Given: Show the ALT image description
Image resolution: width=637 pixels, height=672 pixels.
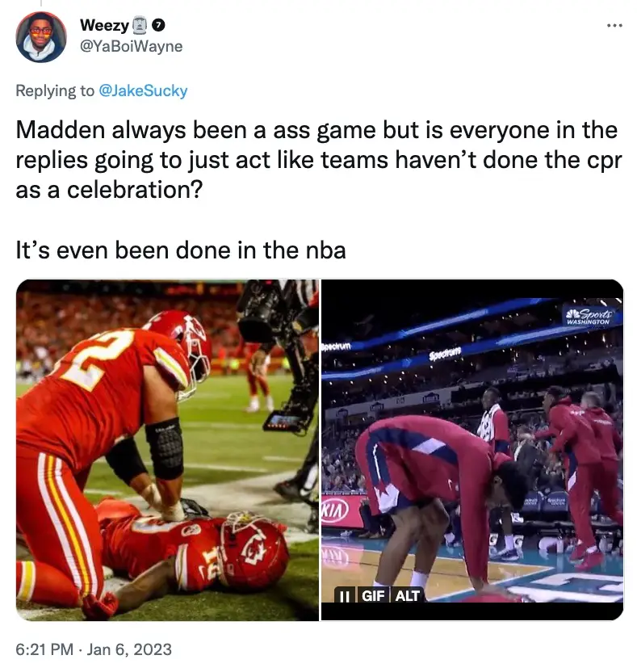Looking at the screenshot, I should (408, 596).
